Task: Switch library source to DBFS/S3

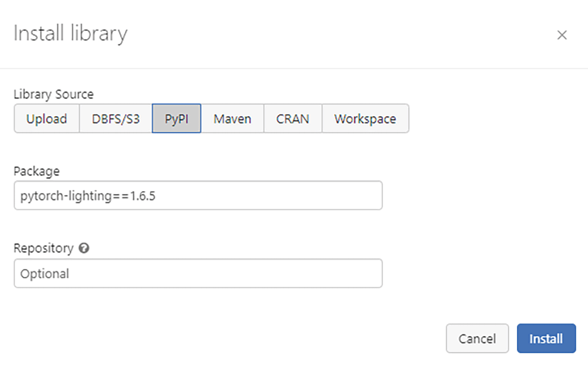Action: 116,119
